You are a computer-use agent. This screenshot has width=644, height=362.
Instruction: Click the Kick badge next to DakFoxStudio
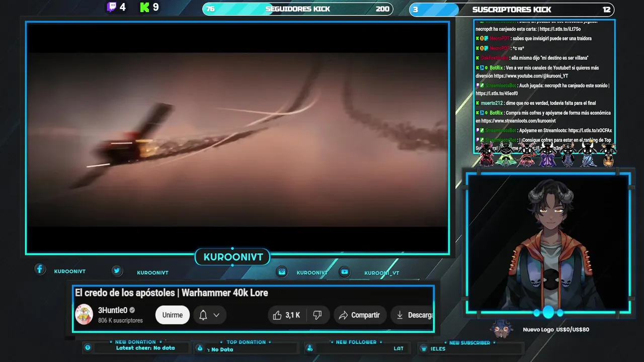pos(477,58)
